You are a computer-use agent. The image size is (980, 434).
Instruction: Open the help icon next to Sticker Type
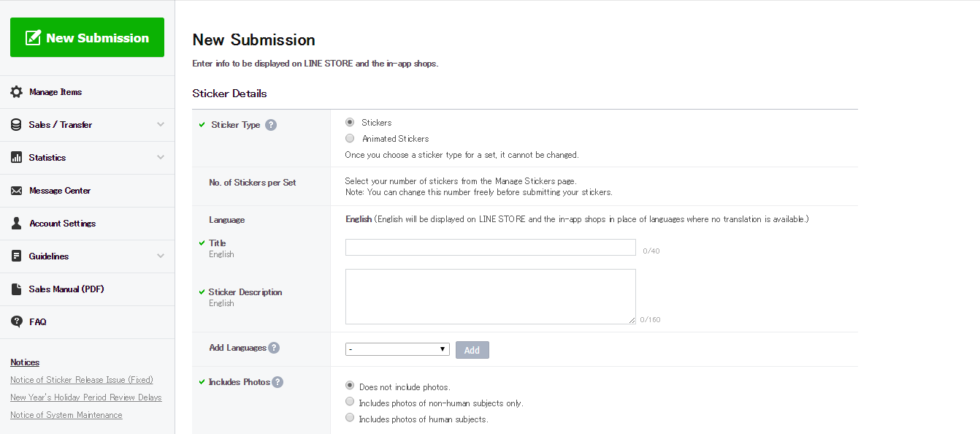pos(271,125)
